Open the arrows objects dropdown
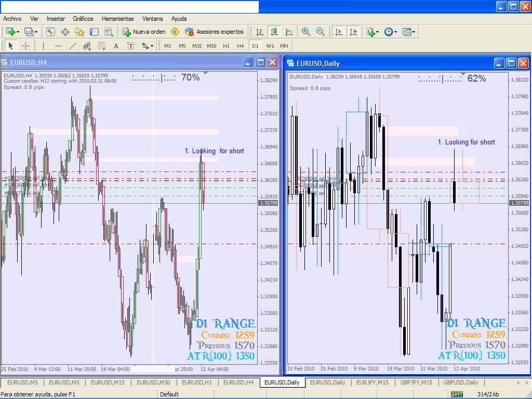 point(148,46)
